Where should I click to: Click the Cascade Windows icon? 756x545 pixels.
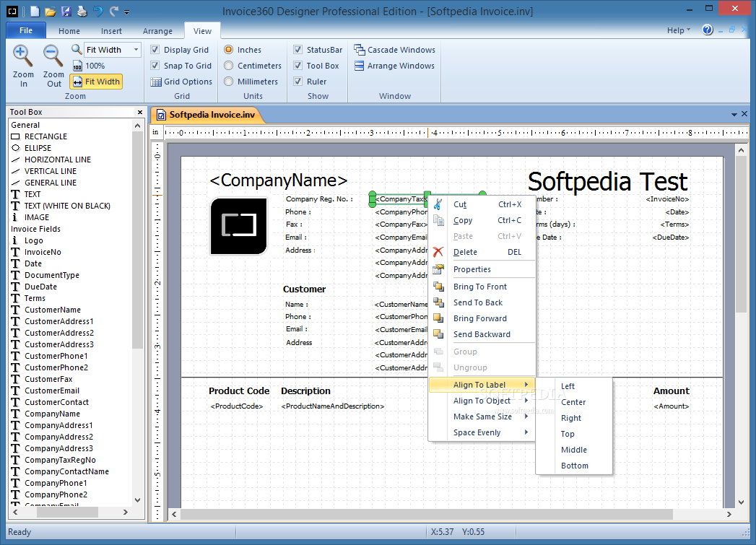359,50
